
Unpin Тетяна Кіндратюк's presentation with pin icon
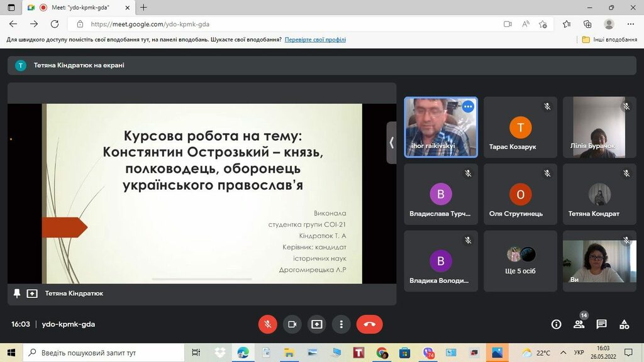17,293
